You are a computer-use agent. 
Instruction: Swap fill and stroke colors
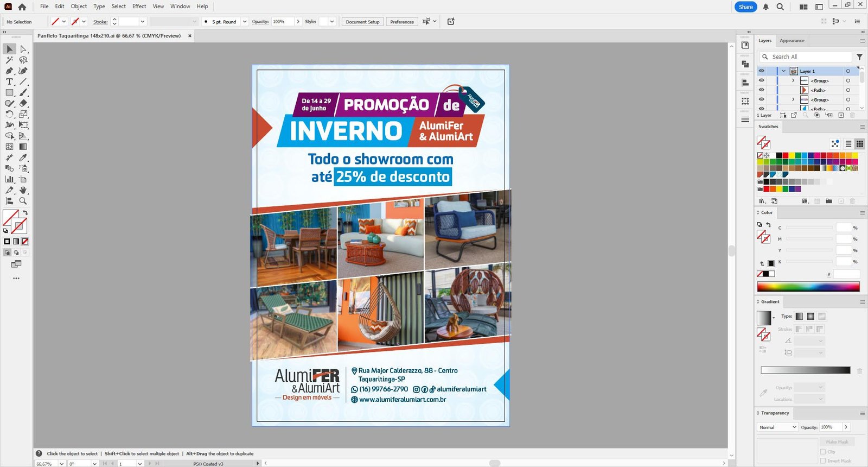coord(25,213)
